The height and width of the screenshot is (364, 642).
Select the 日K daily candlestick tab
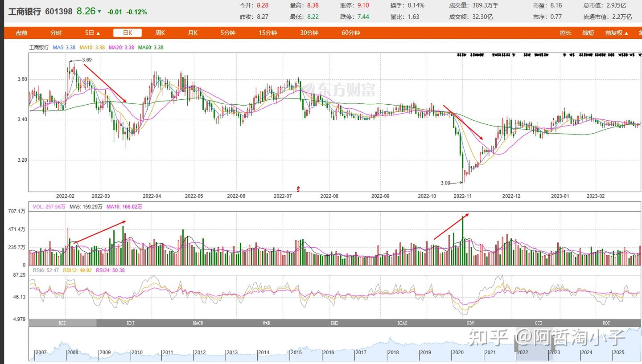coord(128,33)
